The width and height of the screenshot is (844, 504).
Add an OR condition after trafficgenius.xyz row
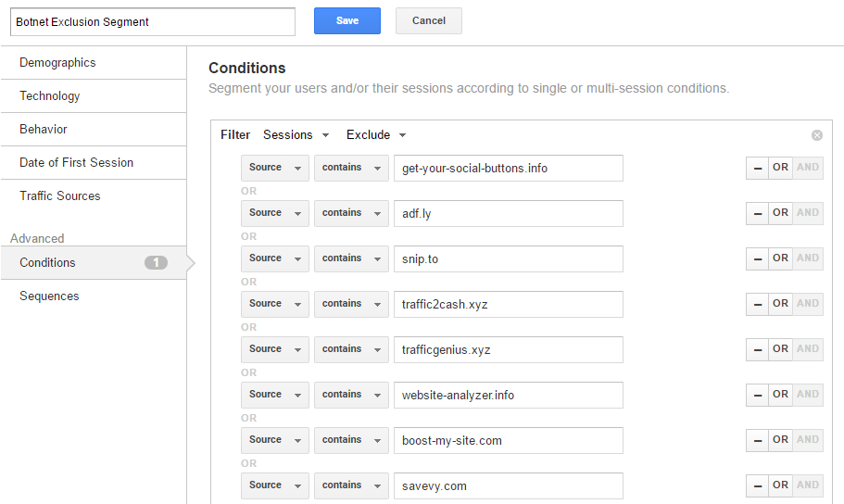coord(780,349)
